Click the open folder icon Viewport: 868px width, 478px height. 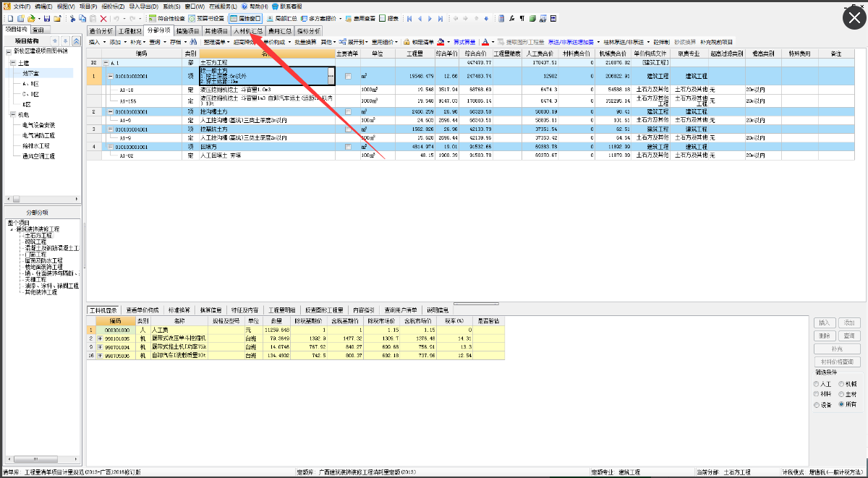click(x=31, y=18)
